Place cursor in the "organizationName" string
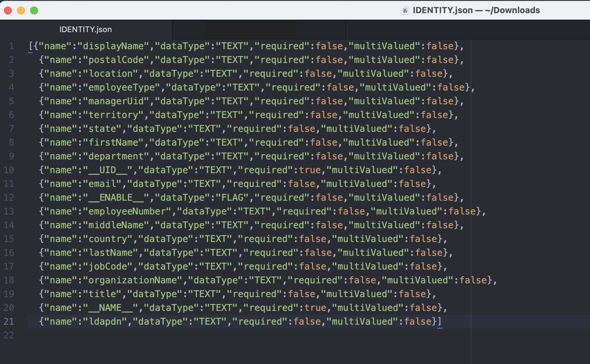The image size is (590, 364). (x=133, y=280)
